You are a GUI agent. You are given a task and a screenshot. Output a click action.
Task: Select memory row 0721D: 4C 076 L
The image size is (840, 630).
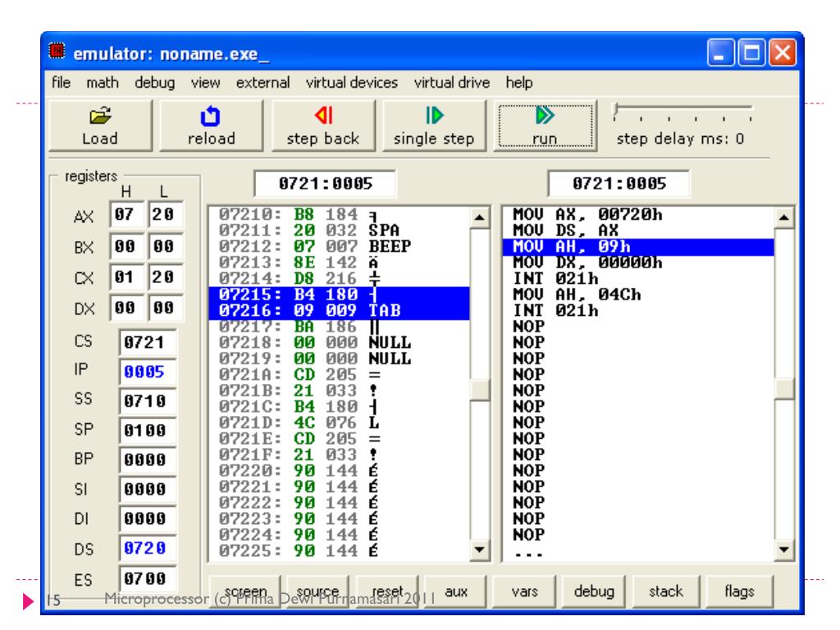(339, 423)
